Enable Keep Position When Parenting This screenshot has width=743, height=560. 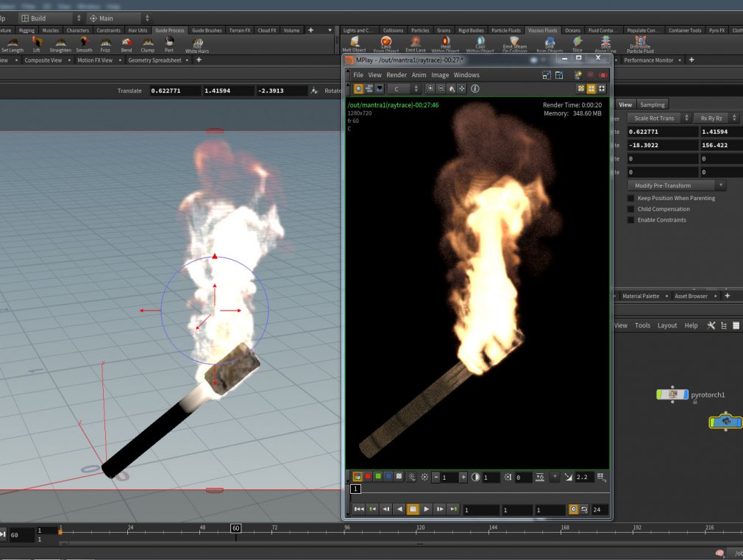pos(630,198)
